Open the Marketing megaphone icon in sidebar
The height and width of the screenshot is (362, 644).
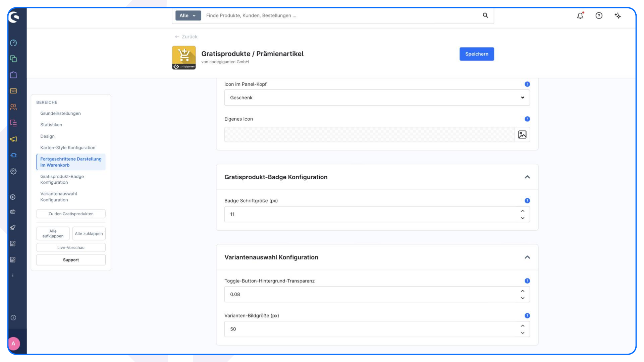[x=13, y=139]
